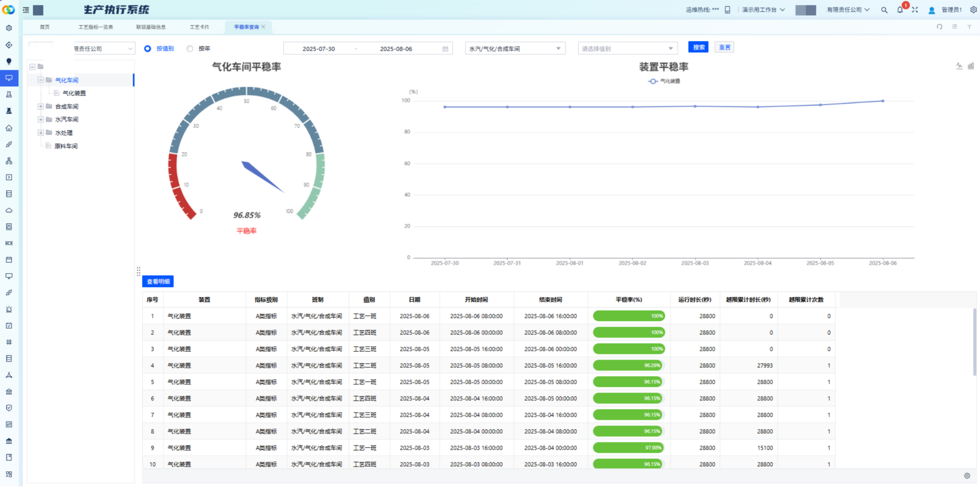This screenshot has height=488, width=980.
Task: Open the calendar icon in date range
Action: [445, 49]
